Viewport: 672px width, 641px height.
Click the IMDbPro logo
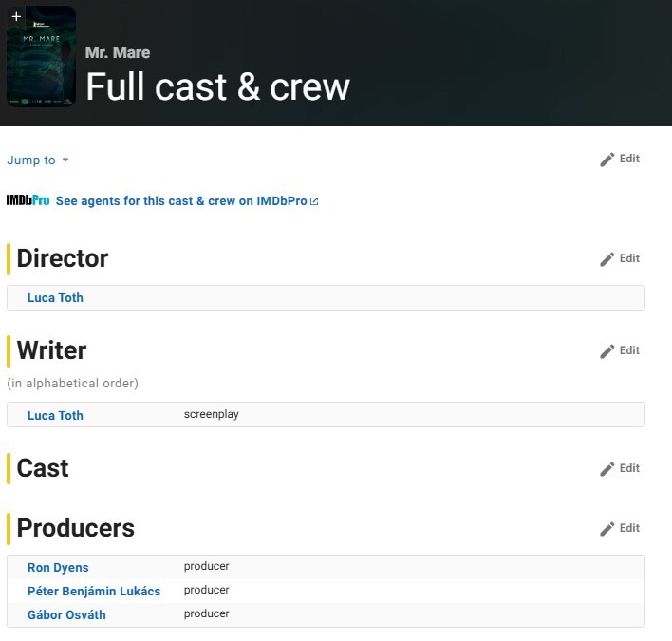28,201
